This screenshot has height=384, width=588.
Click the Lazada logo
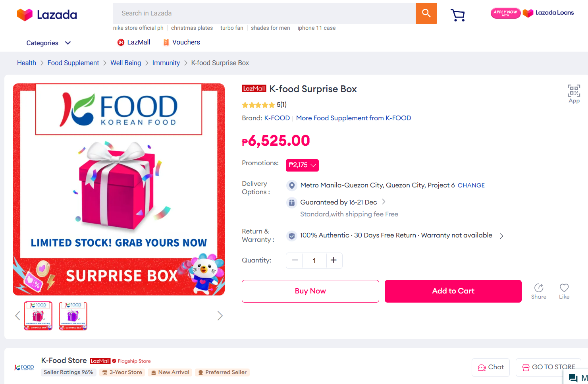(47, 15)
